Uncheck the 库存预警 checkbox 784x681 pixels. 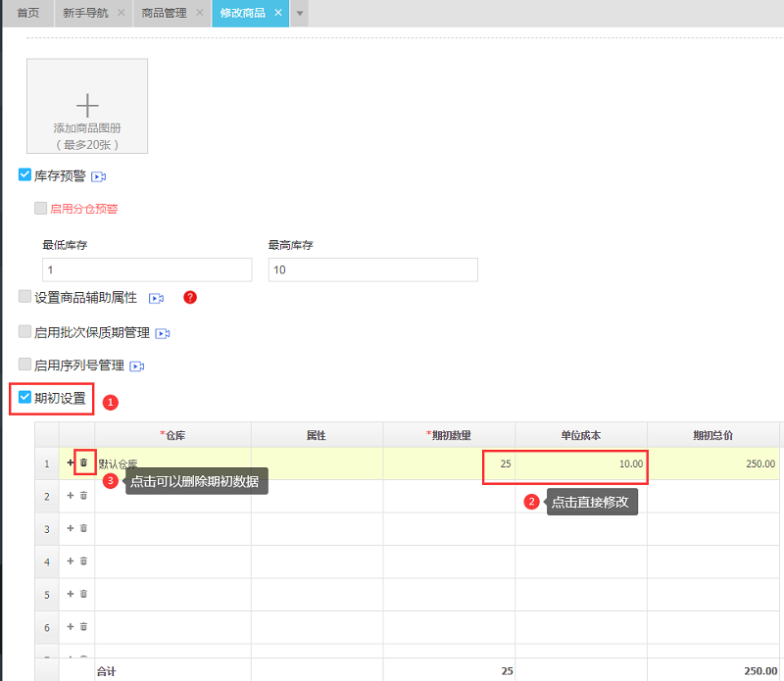[25, 175]
